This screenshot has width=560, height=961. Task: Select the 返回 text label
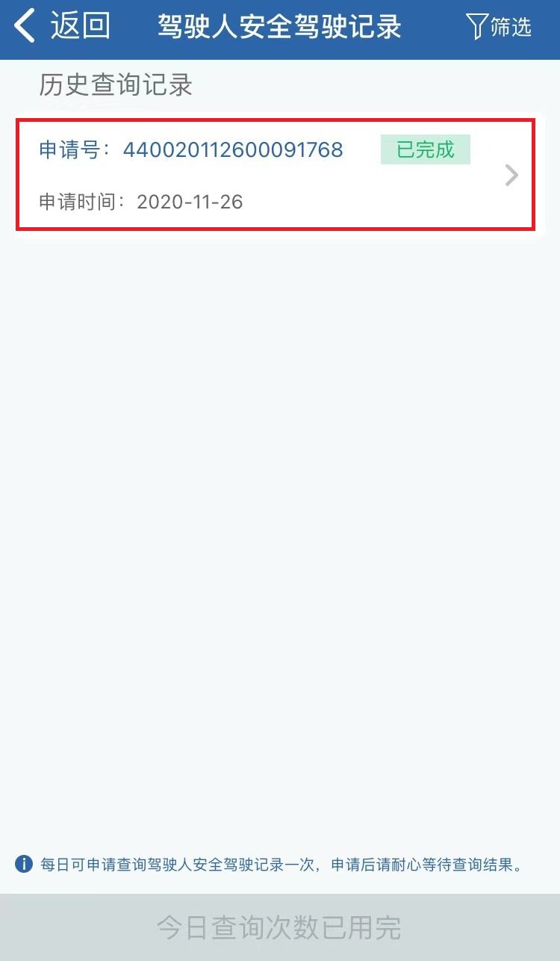(81, 26)
